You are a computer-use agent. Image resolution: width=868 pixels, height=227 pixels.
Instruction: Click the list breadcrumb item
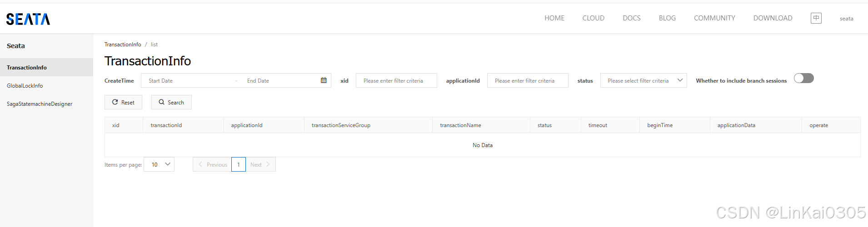coord(154,44)
